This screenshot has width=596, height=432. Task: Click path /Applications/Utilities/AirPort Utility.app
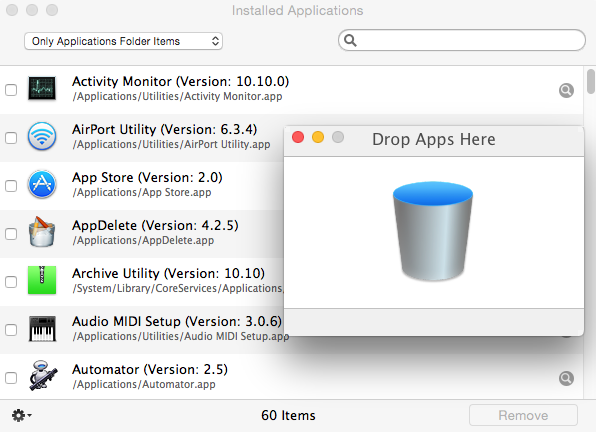click(x=171, y=145)
